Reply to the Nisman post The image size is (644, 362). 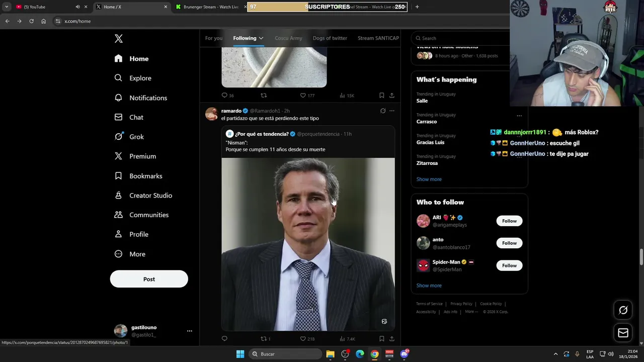pos(224,339)
